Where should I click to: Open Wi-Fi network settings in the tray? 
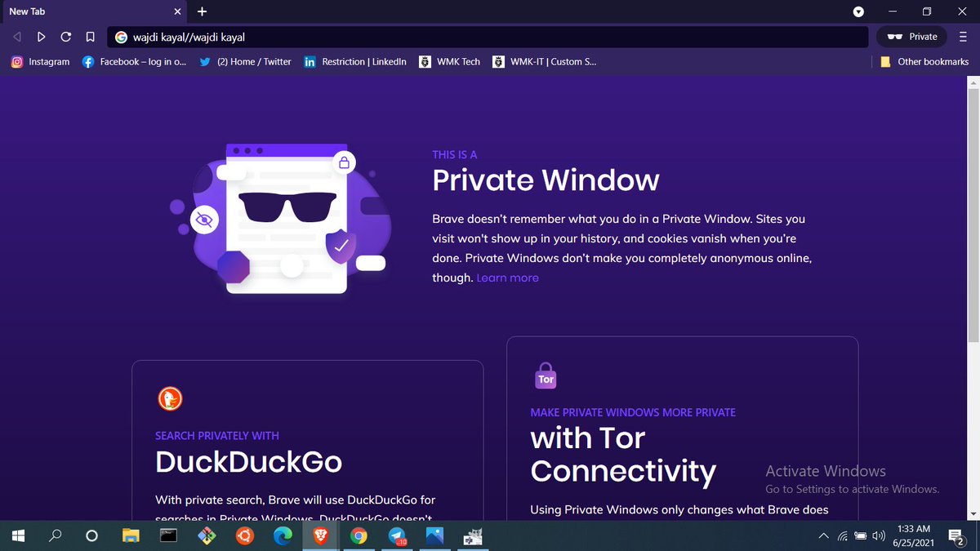pos(842,535)
